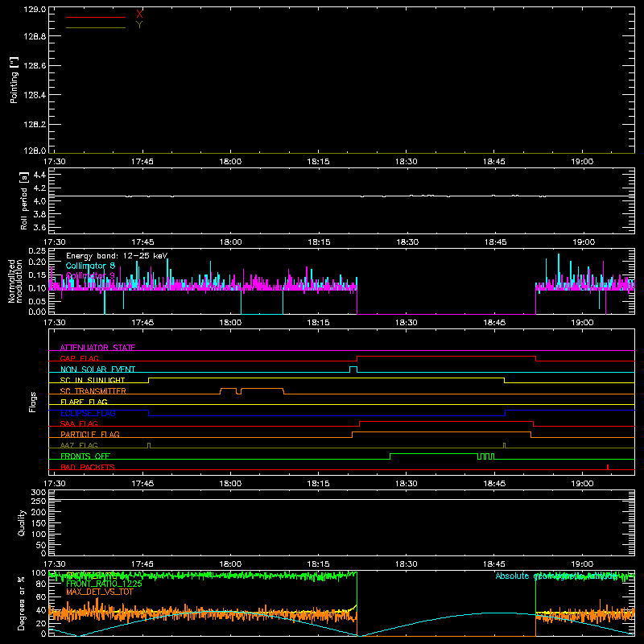644x644 pixels.
Task: Click the magenta Collimator 9 legend text
Action: pyautogui.click(x=90, y=275)
